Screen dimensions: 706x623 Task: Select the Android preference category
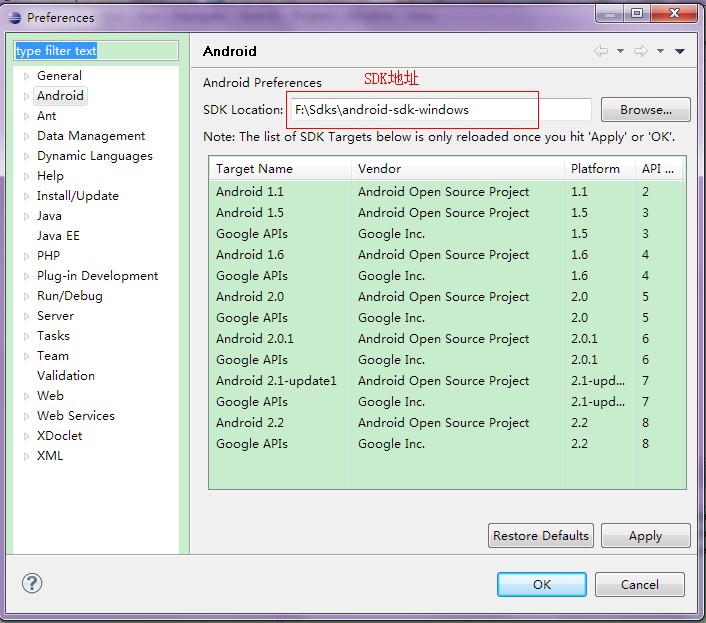coord(60,96)
